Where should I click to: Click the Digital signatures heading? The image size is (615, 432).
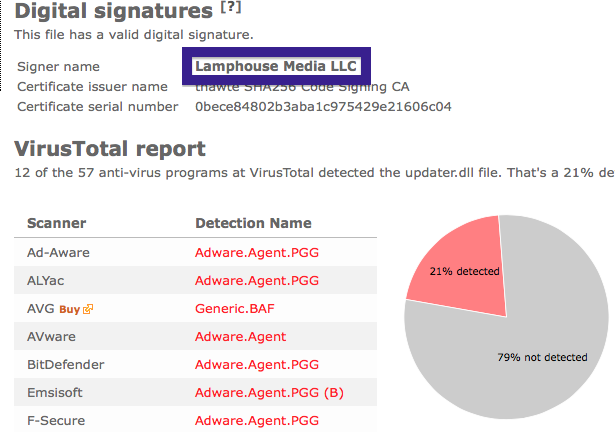point(114,11)
